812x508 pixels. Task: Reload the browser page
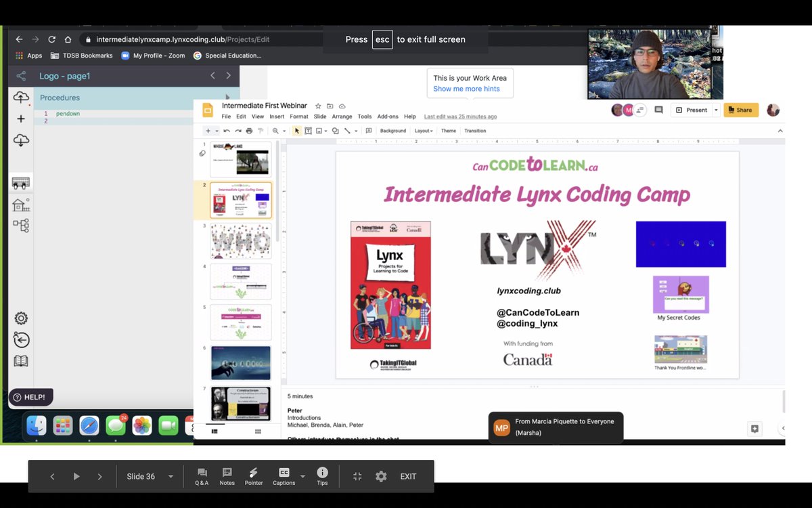(51, 39)
